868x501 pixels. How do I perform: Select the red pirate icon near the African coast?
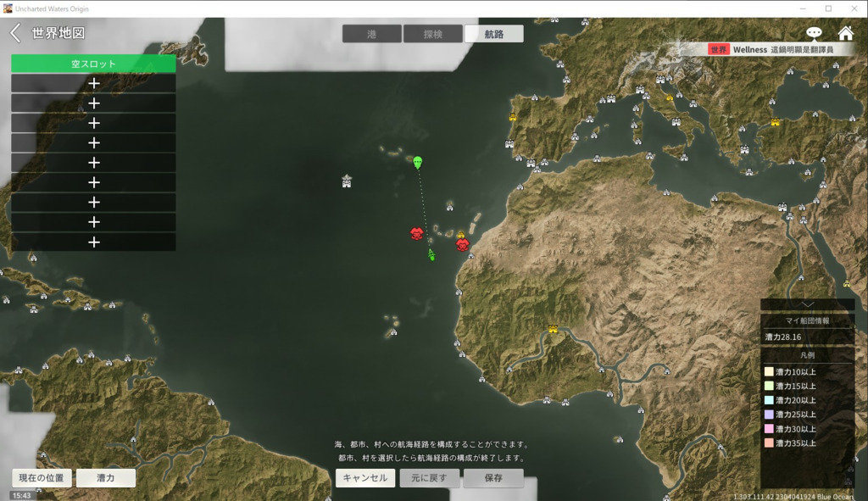(463, 244)
